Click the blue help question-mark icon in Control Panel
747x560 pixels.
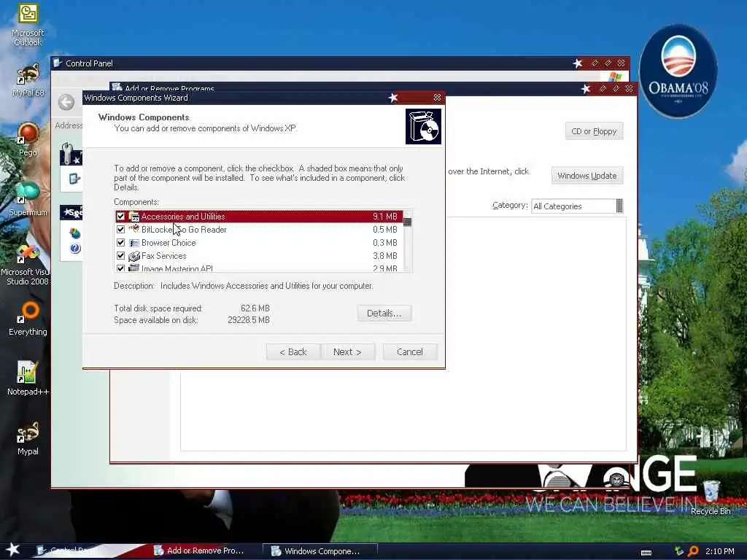[x=75, y=248]
